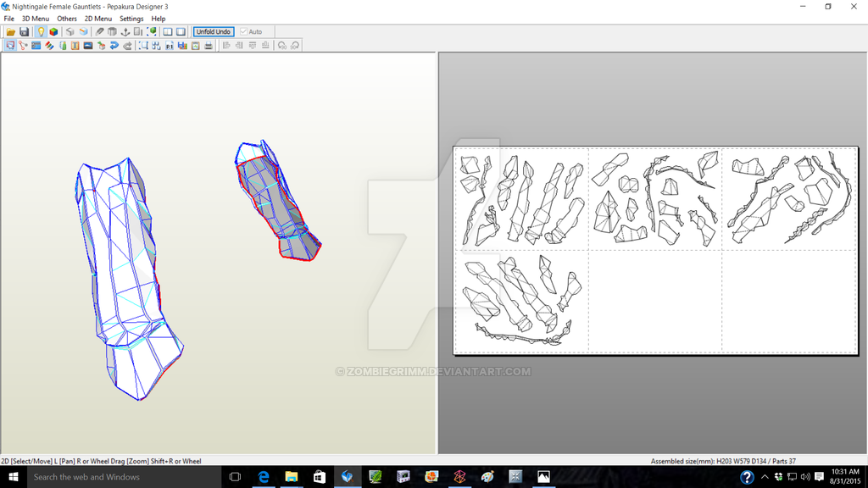Click the blue Undo arrow icon
The height and width of the screenshot is (488, 868).
coord(114,46)
